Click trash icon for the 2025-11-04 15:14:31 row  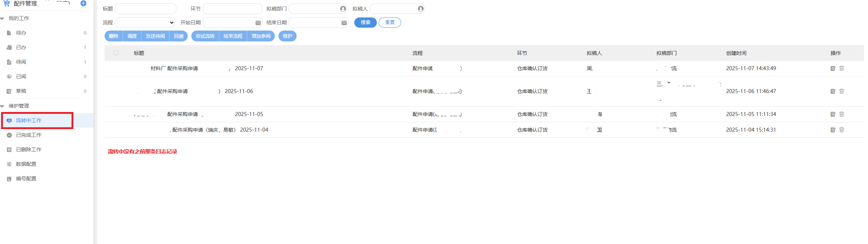(841, 130)
